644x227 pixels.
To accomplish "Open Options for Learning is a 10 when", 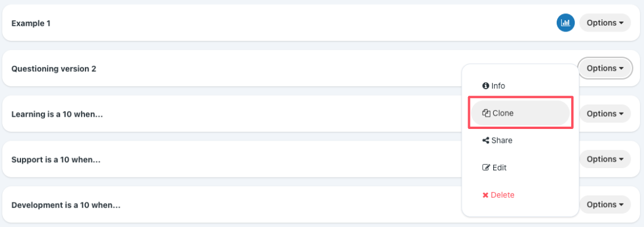I will (x=605, y=113).
